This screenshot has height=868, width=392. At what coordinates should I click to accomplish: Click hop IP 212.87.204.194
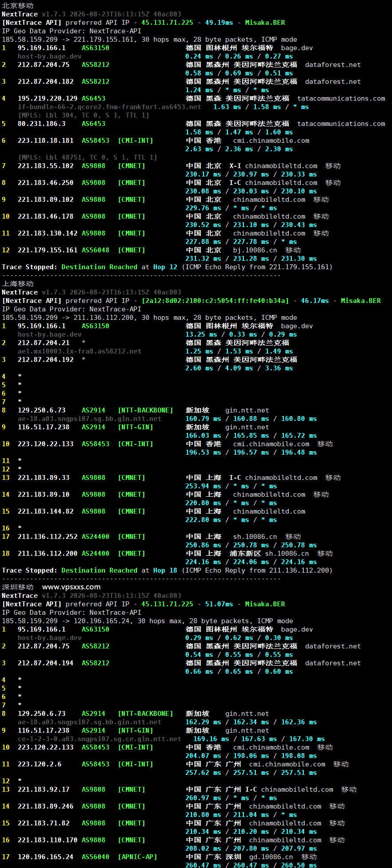point(46,663)
